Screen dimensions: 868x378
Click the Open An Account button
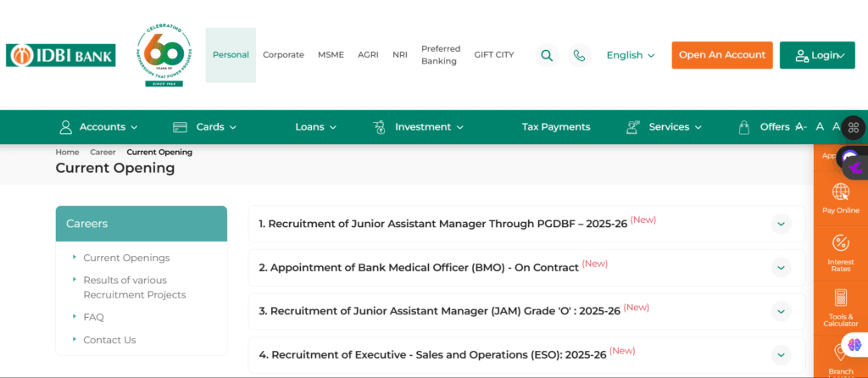point(722,55)
